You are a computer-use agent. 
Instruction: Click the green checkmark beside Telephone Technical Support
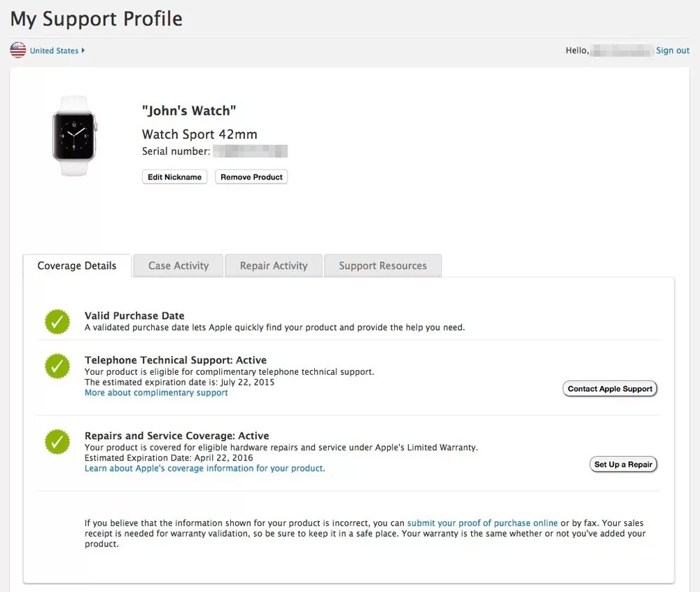[x=57, y=366]
